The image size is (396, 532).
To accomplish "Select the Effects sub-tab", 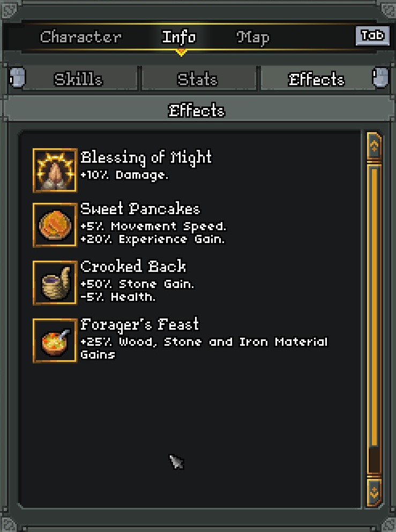I will click(x=316, y=79).
